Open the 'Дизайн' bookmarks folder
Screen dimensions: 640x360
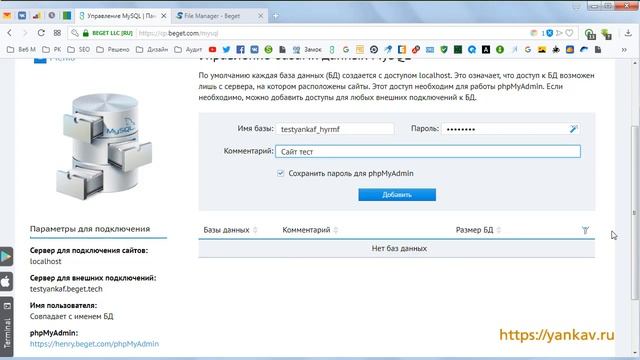[x=152, y=49]
